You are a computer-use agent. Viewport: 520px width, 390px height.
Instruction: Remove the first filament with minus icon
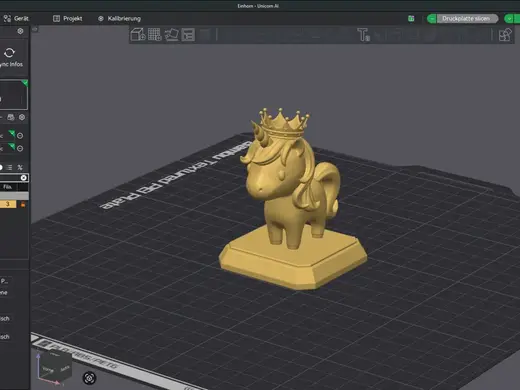[20, 136]
